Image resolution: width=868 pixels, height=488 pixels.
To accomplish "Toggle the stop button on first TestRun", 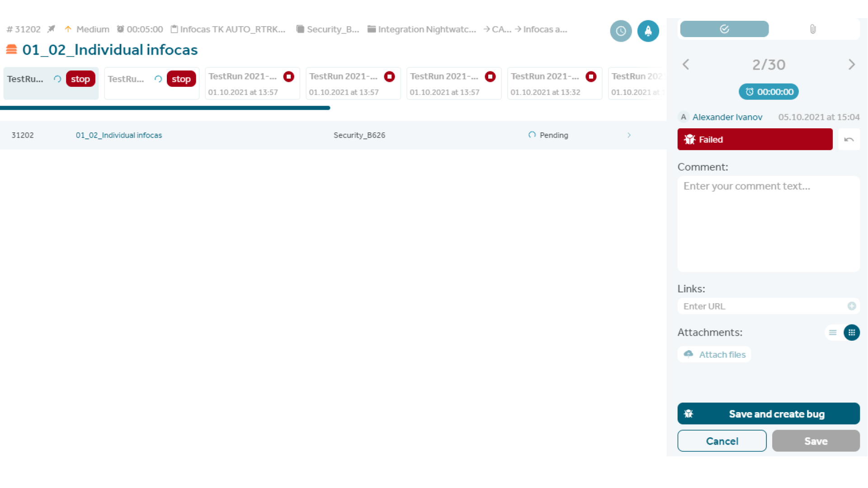I will pos(80,78).
